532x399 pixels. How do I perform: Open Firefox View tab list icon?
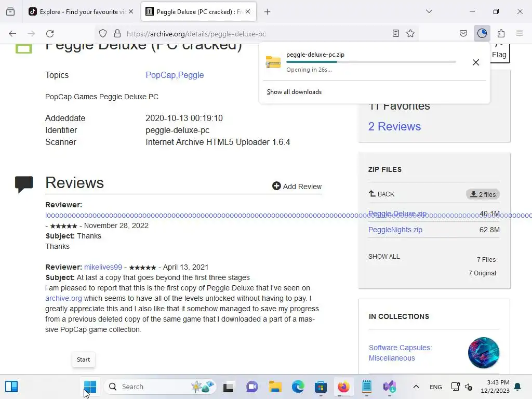tap(10, 11)
